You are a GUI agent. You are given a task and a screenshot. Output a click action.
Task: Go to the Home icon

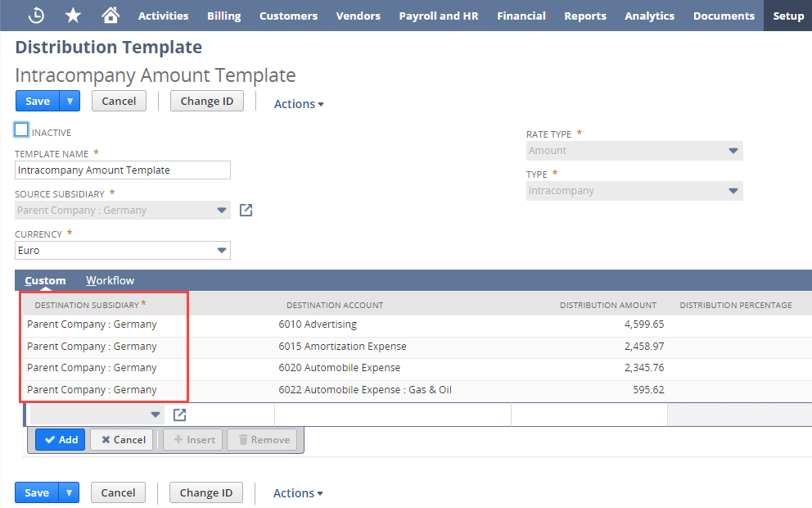click(x=110, y=16)
